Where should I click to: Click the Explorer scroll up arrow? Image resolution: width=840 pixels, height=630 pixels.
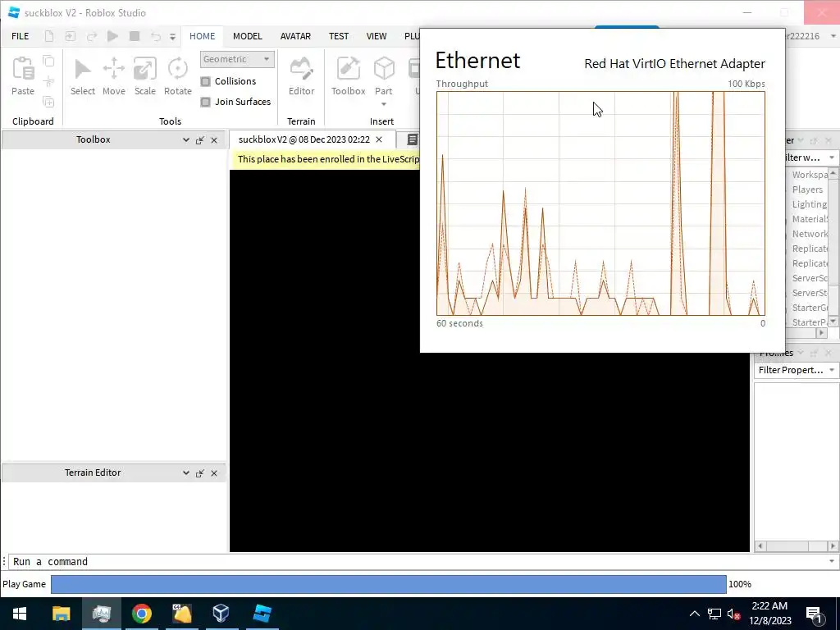coord(833,174)
